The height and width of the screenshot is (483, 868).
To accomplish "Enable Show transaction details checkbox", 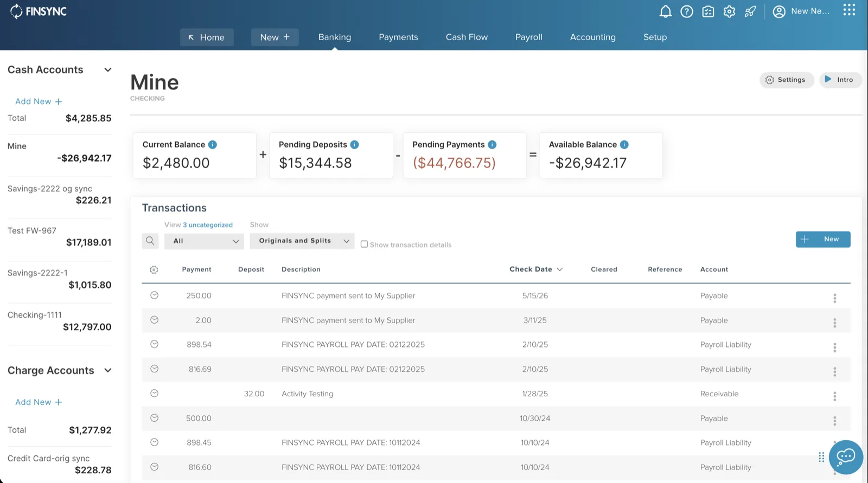I will click(x=364, y=244).
